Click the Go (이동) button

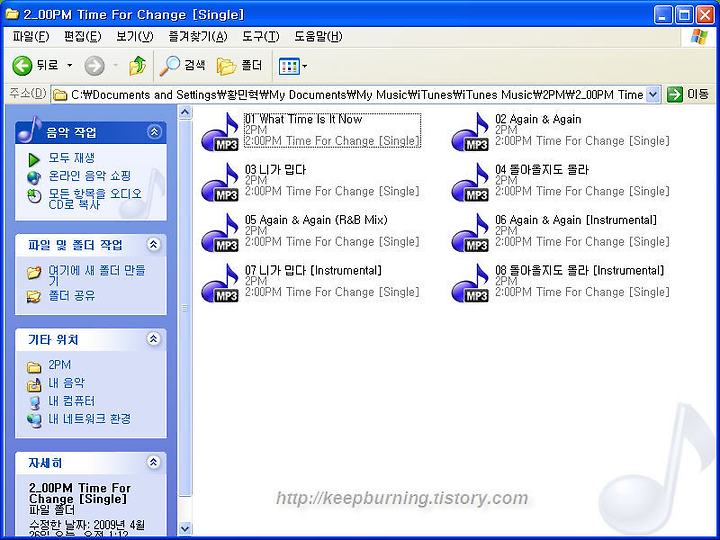pos(688,94)
